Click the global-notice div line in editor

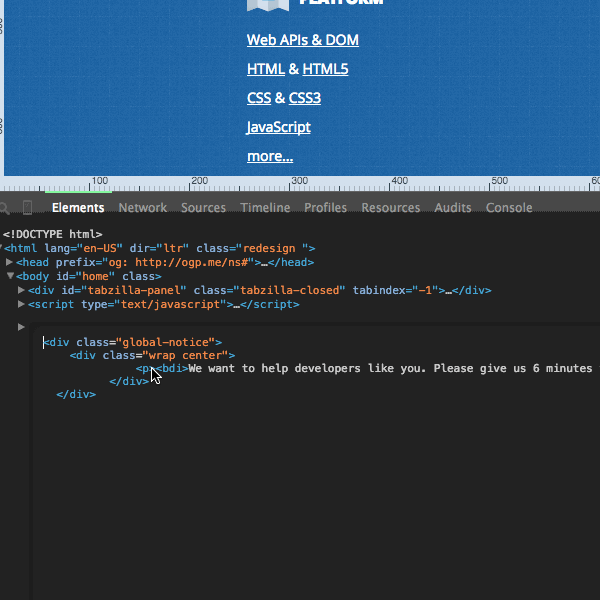pyautogui.click(x=132, y=342)
